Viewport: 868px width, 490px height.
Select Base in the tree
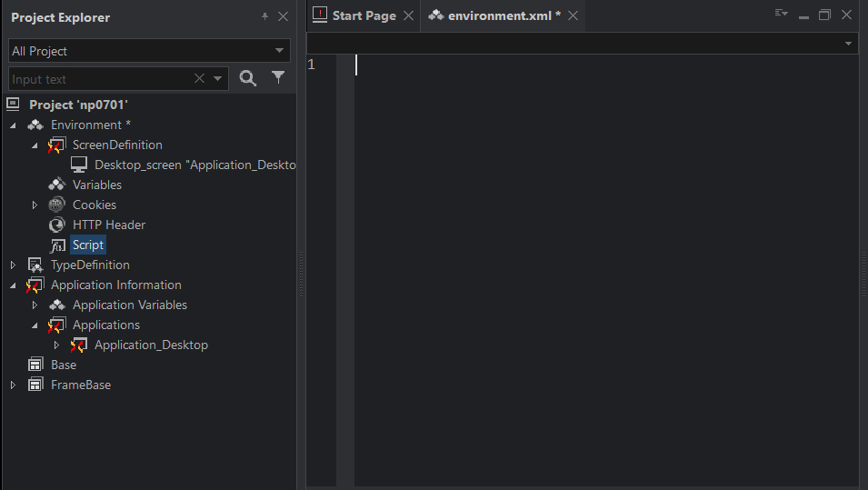pos(64,365)
